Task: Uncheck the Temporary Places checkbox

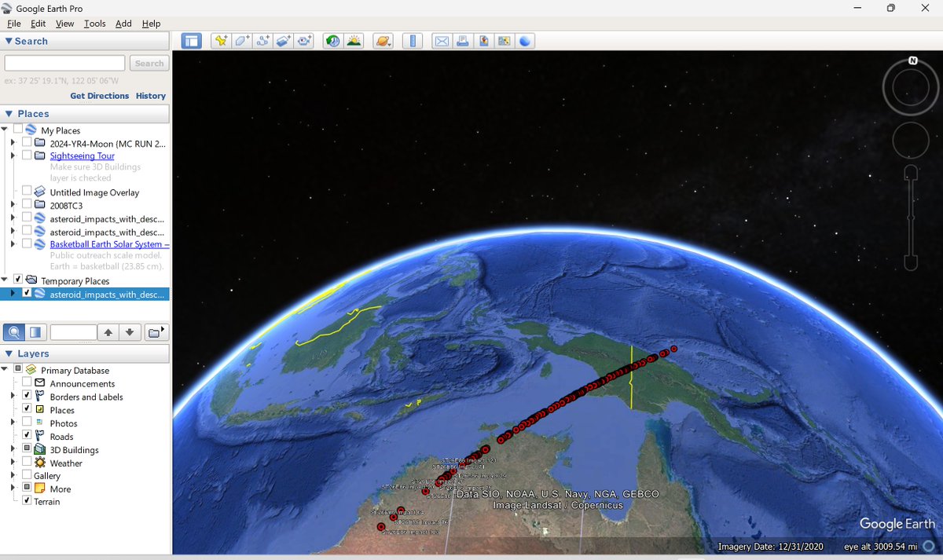Action: coord(18,279)
